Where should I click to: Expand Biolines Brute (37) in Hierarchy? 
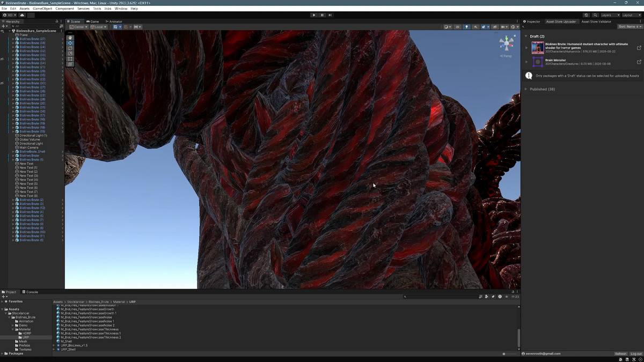pos(14,39)
